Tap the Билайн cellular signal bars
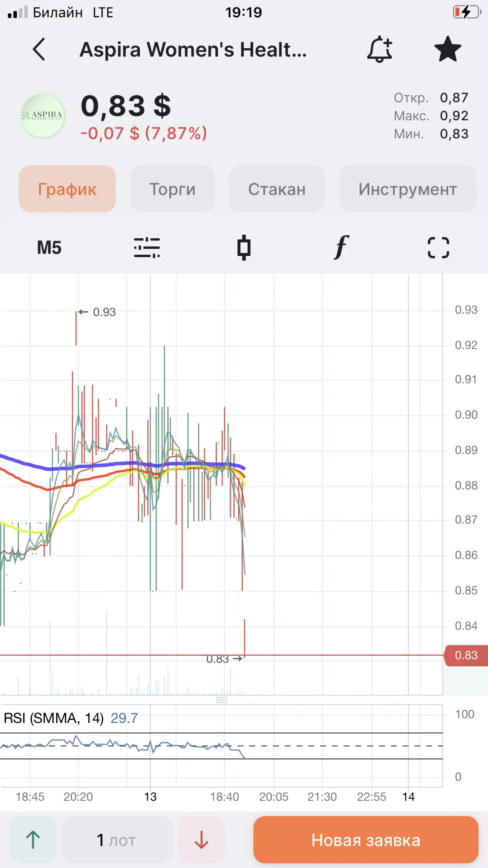This screenshot has height=868, width=488. point(18,12)
